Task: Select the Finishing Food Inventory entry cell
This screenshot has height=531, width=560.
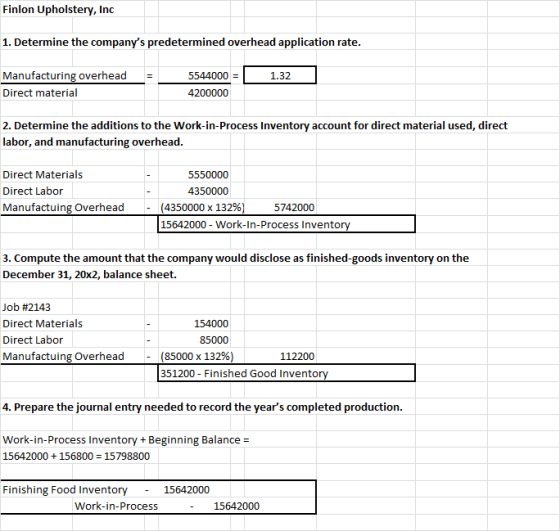Action: coord(65,490)
